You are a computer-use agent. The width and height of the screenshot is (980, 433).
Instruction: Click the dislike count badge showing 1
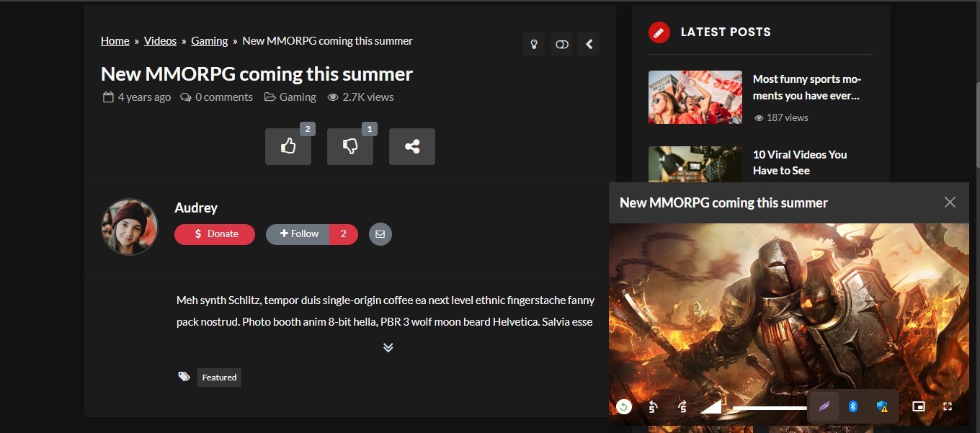click(x=369, y=129)
